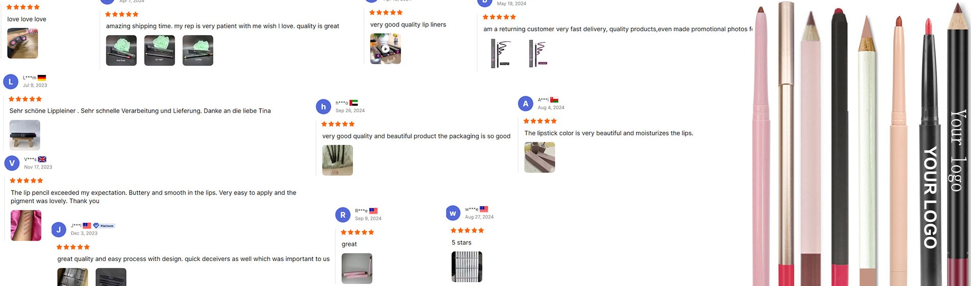Play the video in the "lip liners" review
The width and height of the screenshot is (980, 286).
(x=385, y=49)
